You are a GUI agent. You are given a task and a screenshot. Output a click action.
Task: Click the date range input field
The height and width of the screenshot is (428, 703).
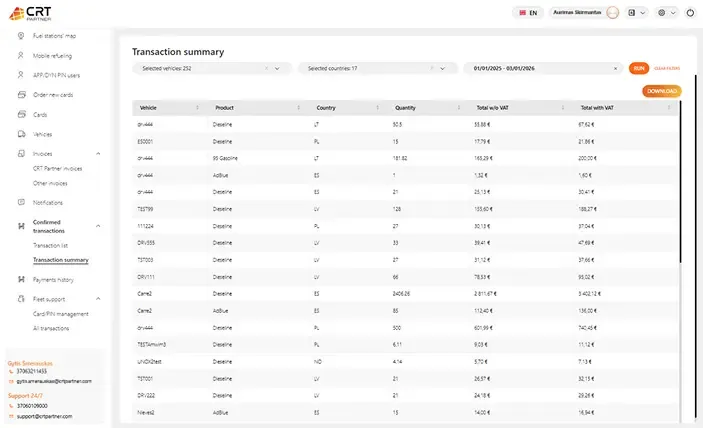(x=538, y=68)
